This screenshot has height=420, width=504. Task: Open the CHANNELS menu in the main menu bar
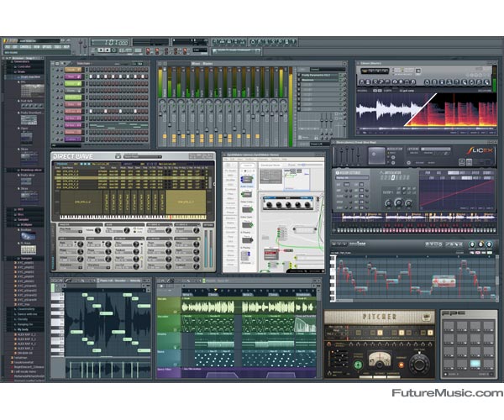25,47
